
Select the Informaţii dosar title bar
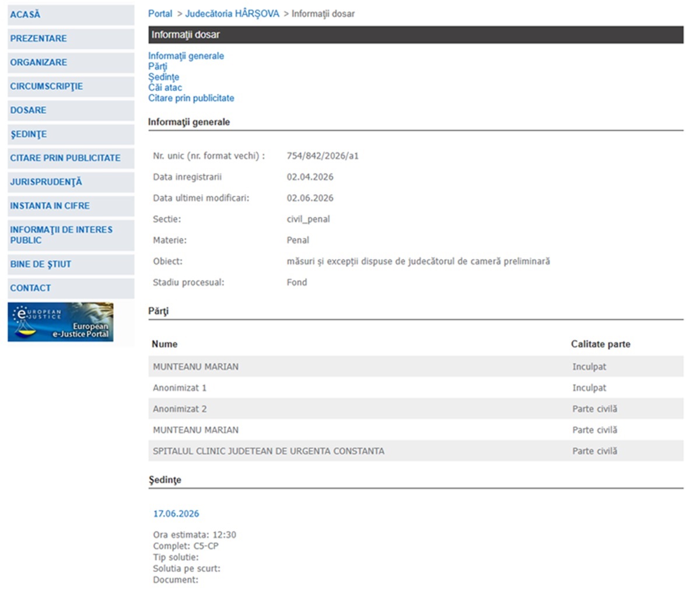416,35
